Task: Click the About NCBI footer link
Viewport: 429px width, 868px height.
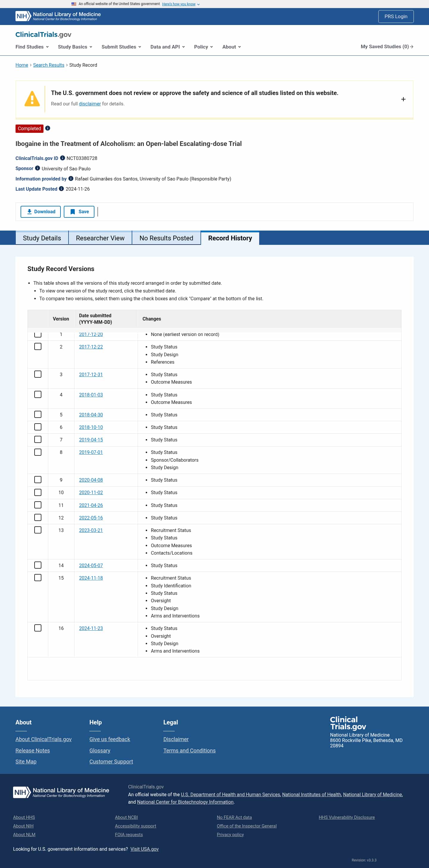Action: pos(126,817)
